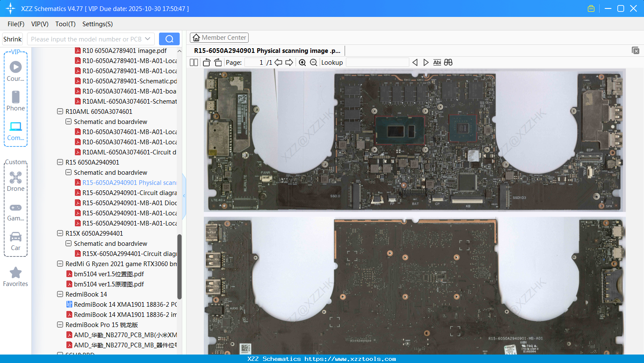Collapse the RedMi G Ryzen 2021 node
This screenshot has height=363, width=644.
pos(60,264)
